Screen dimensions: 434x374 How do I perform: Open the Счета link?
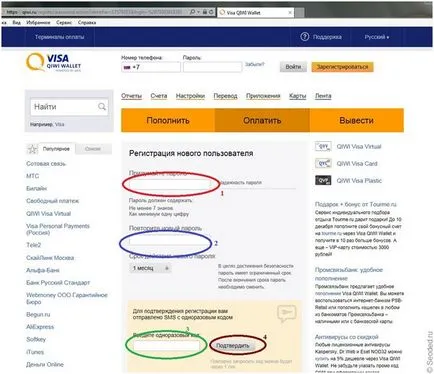coord(159,96)
